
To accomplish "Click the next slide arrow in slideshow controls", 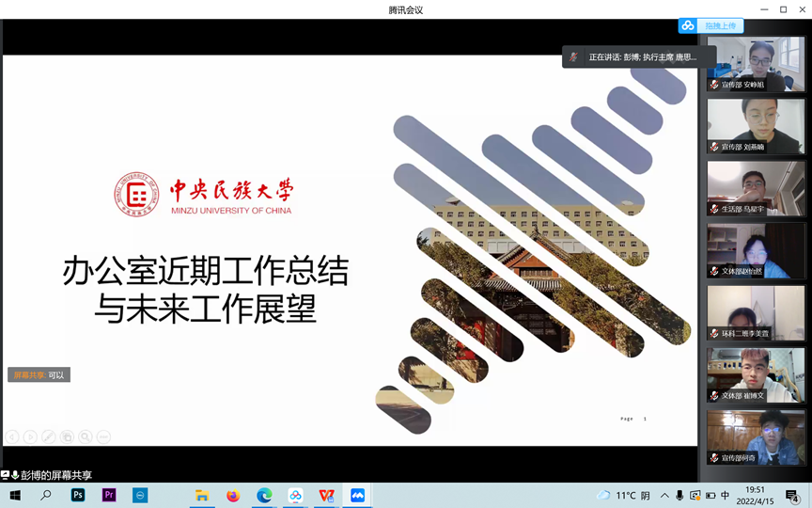I will coord(30,437).
